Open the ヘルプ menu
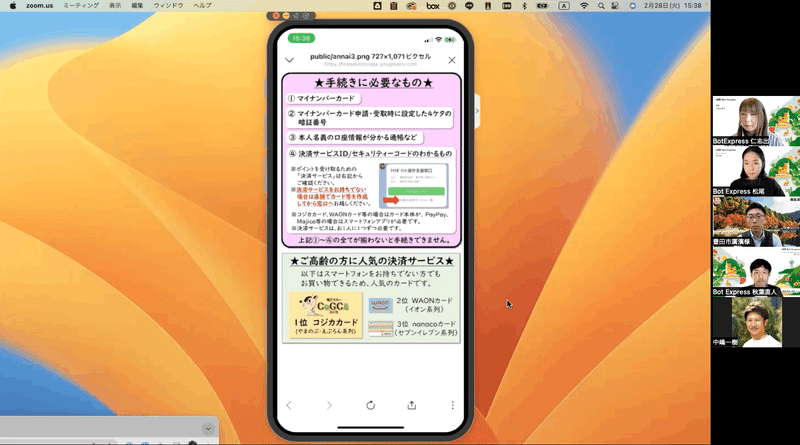The height and width of the screenshot is (445, 800). click(202, 6)
